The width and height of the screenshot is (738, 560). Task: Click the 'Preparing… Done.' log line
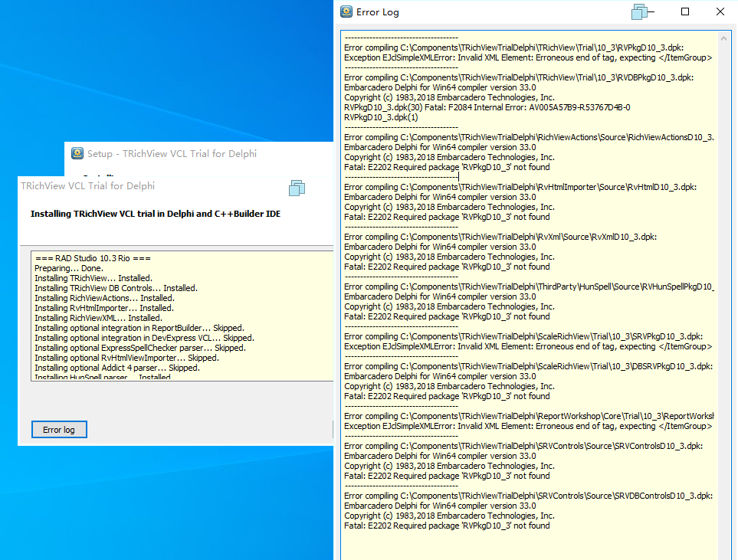69,268
